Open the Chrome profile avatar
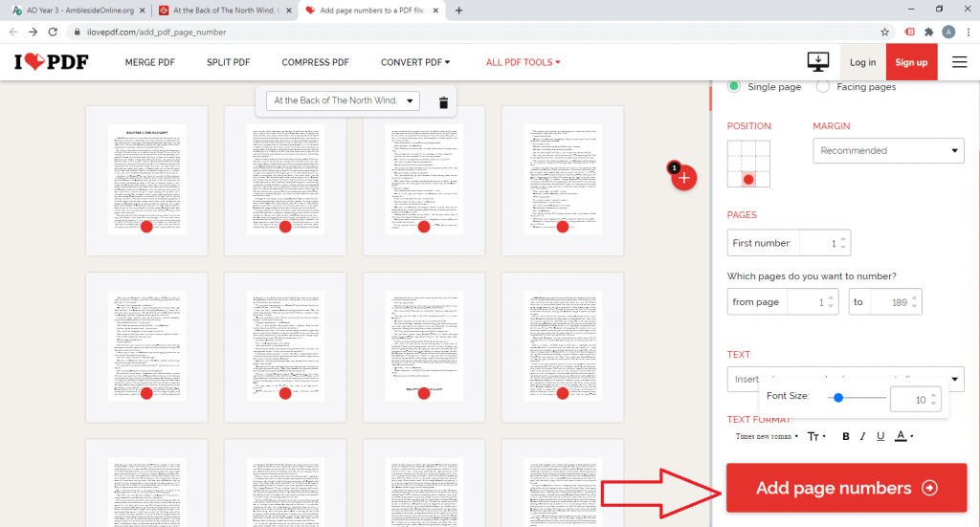980x527 pixels. (x=948, y=32)
